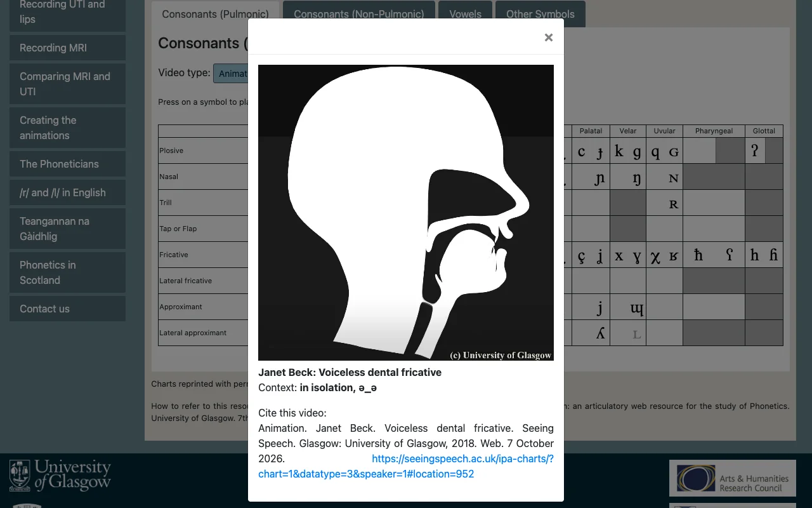Screen dimensions: 812x508
Task: Select the Consonants (Pulmonic) tab
Action: (x=215, y=14)
